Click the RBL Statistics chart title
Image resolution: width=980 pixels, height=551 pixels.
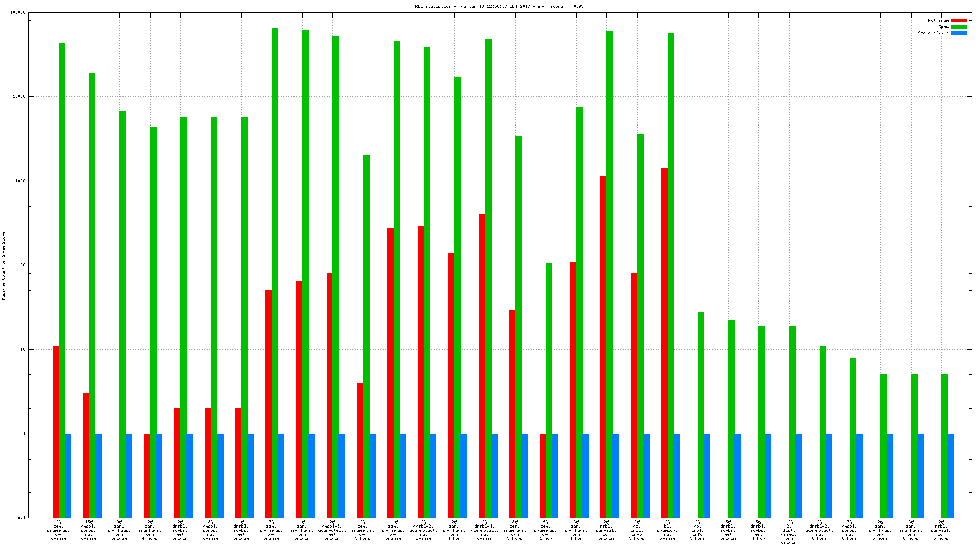coord(499,6)
